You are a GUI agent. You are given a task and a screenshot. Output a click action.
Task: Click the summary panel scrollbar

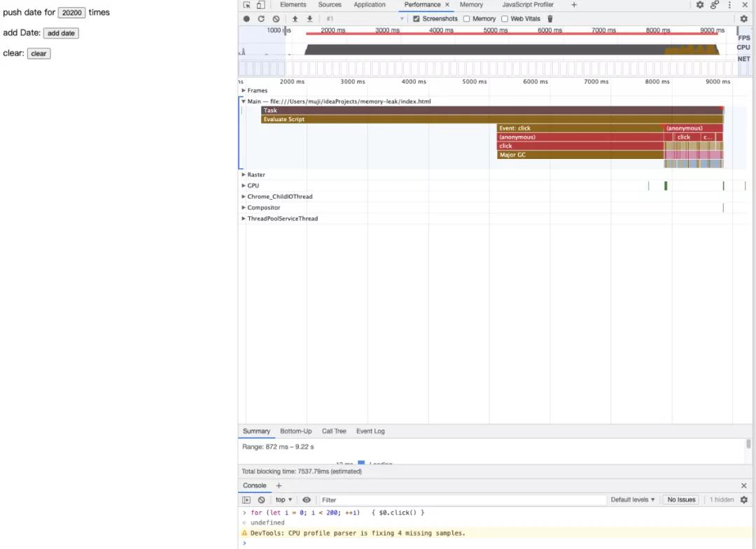[748, 444]
